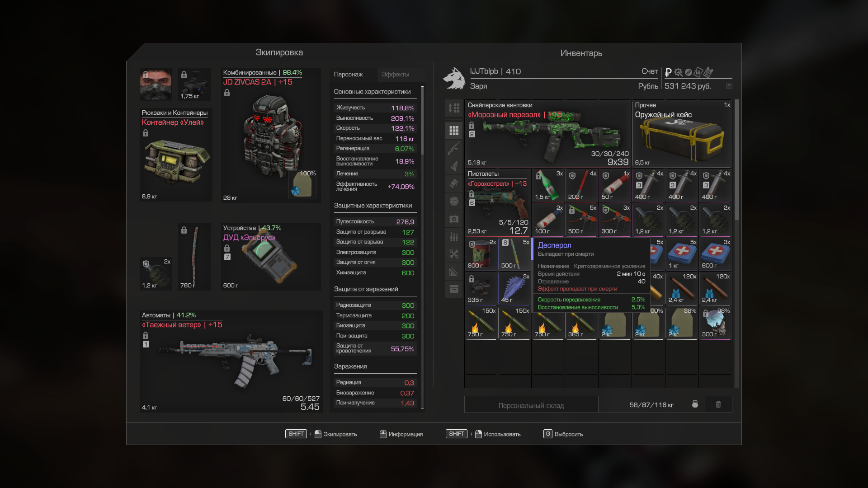868x488 pixels.
Task: Open the Персональный склад button
Action: (531, 405)
